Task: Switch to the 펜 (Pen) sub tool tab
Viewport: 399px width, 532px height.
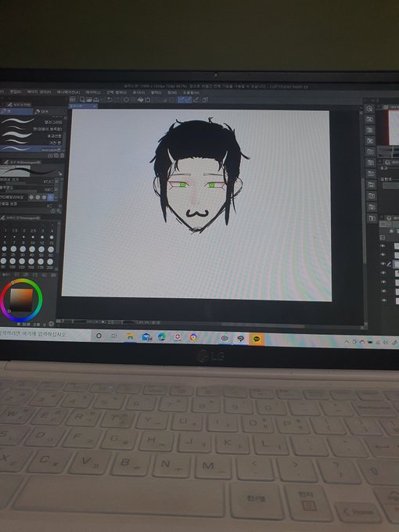Action: (x=16, y=111)
